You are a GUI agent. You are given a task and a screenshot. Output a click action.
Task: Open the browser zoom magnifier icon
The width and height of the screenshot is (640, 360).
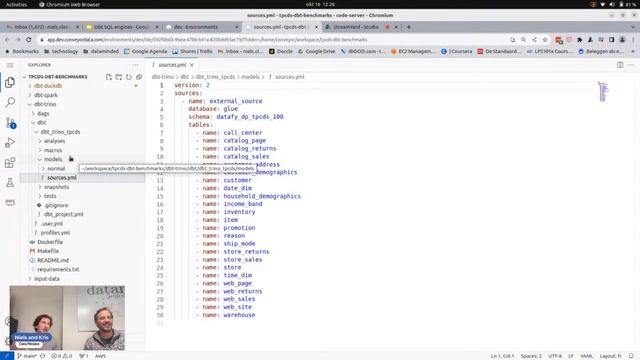point(523,40)
